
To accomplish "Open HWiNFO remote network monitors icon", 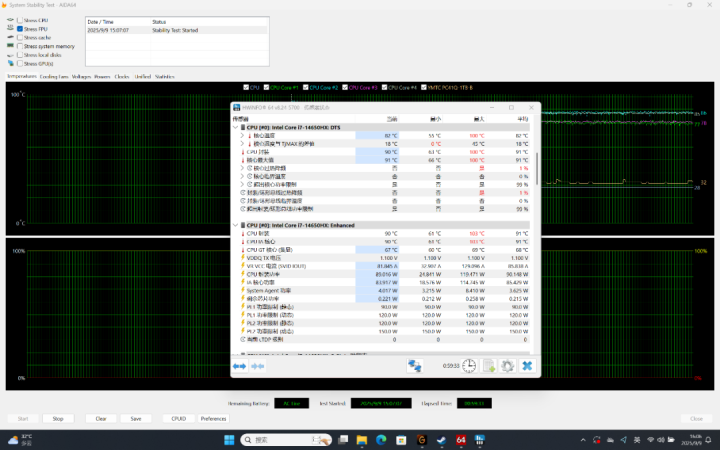I will pyautogui.click(x=415, y=366).
